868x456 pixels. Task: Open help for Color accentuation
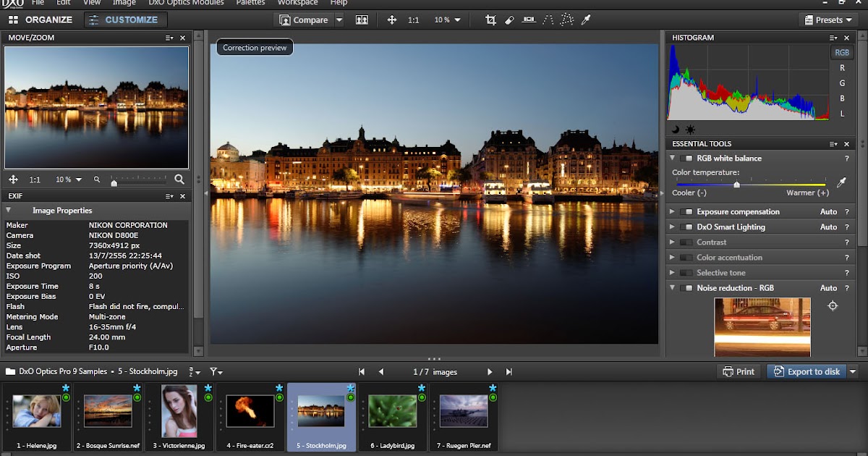pyautogui.click(x=847, y=258)
